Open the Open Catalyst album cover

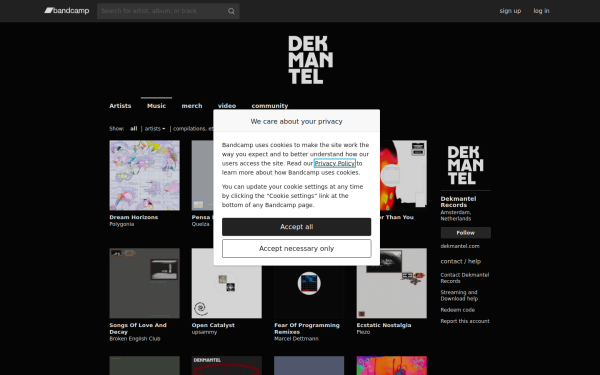pyautogui.click(x=227, y=292)
